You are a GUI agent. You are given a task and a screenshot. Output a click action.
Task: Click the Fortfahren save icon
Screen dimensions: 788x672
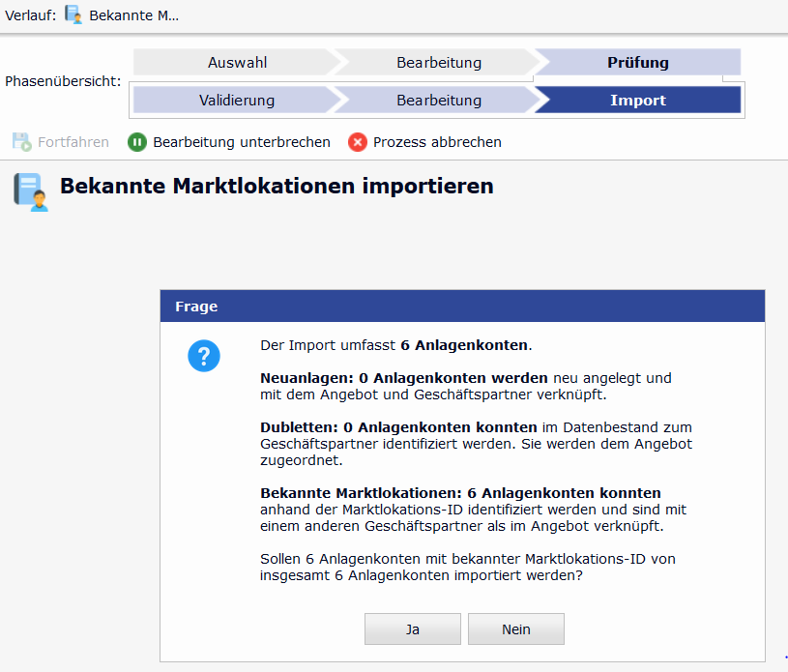22,142
